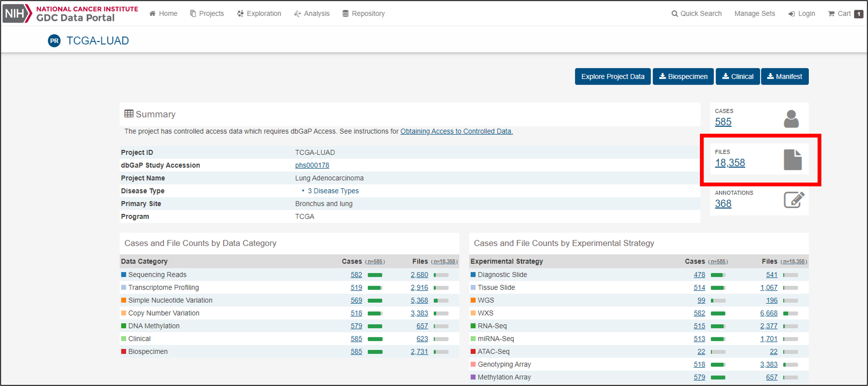Open Transcriptome Profiling 2,916 files link
This screenshot has height=386, width=868.
tap(419, 288)
